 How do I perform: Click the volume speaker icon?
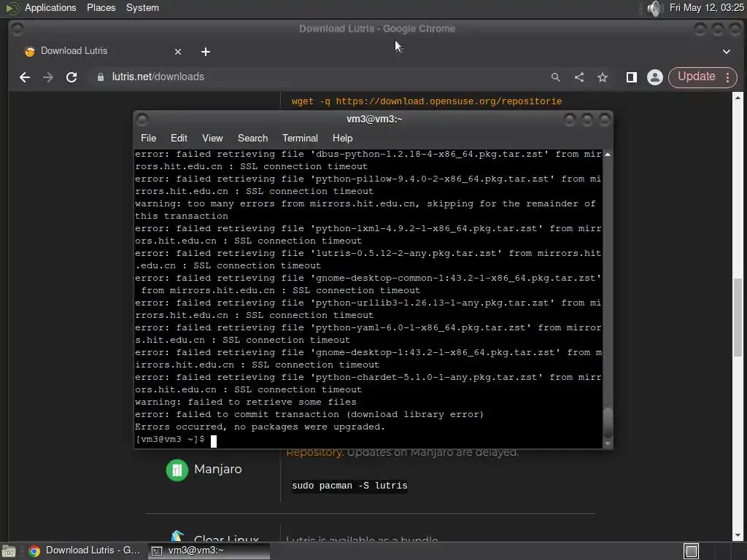[655, 8]
